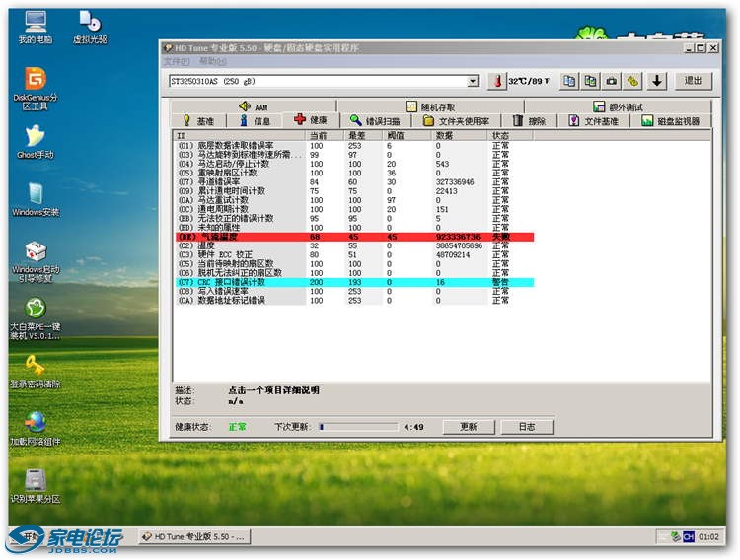Click the camera save screenshot icon
This screenshot has height=560, width=740.
[612, 81]
